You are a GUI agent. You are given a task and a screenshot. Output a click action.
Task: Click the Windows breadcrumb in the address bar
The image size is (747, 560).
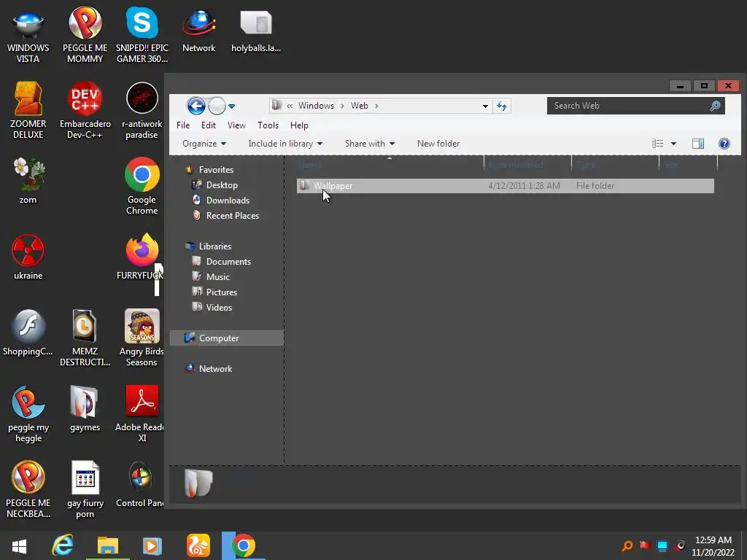[x=316, y=106]
